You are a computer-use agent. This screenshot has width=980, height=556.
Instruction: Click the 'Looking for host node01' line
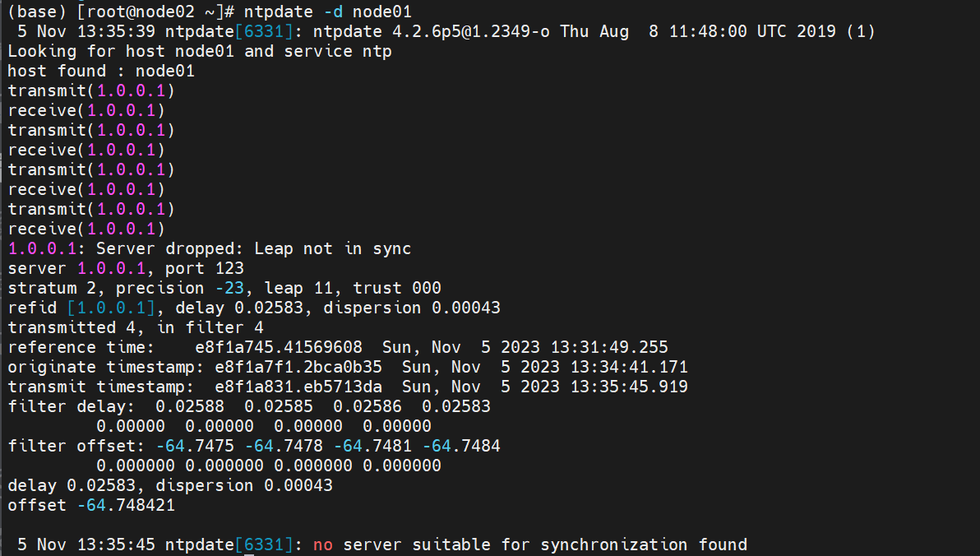[x=200, y=51]
